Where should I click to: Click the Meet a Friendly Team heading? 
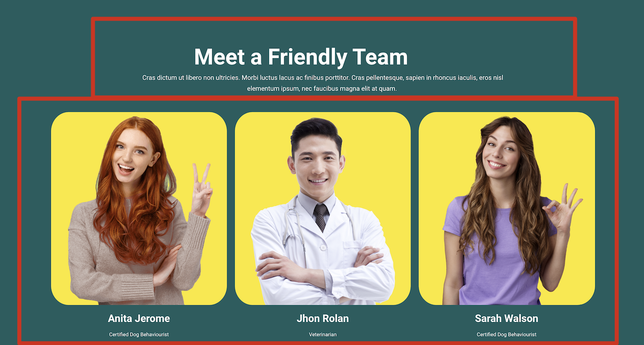point(301,57)
